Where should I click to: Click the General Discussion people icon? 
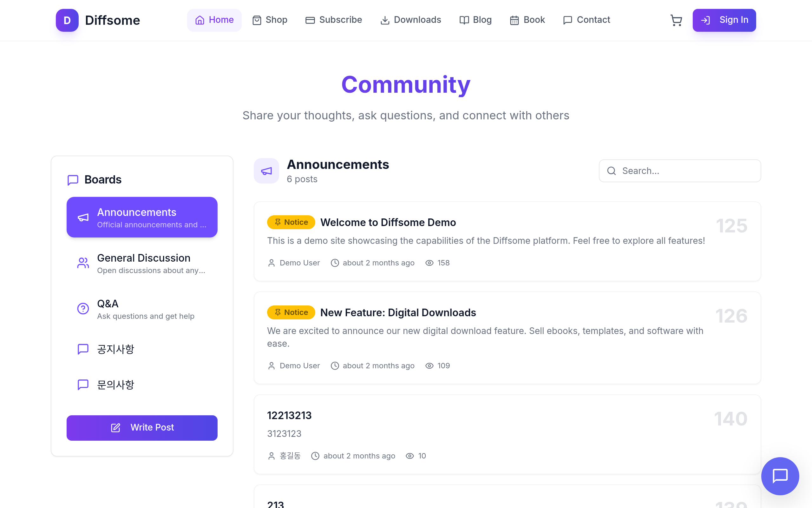(83, 263)
